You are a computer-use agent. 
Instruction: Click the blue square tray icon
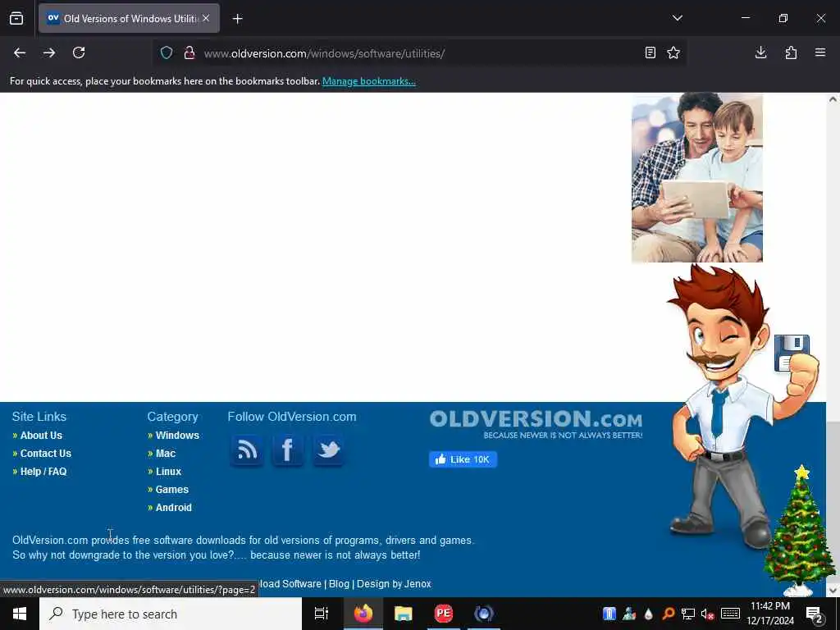(x=609, y=614)
